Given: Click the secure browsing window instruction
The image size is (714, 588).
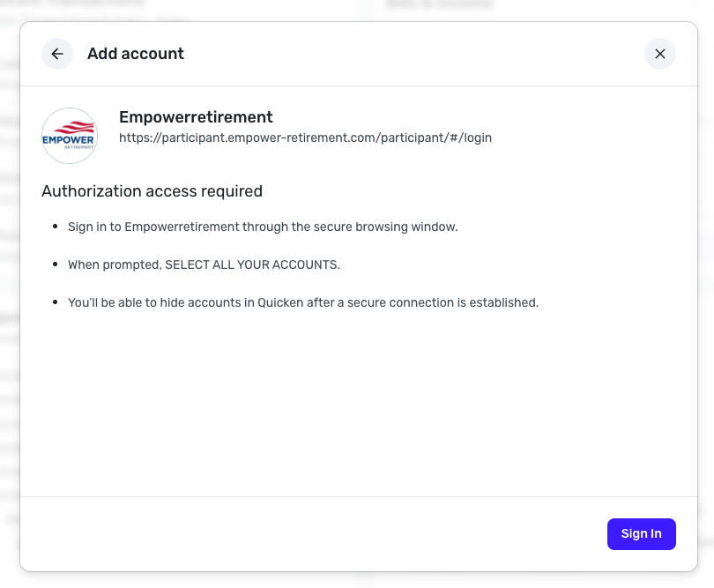Looking at the screenshot, I should (x=263, y=227).
